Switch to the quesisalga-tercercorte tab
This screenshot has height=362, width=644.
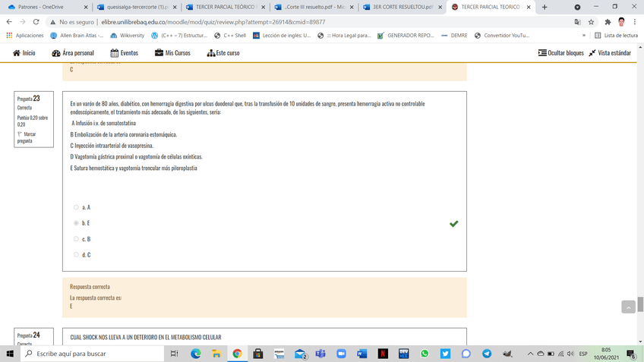pyautogui.click(x=137, y=7)
